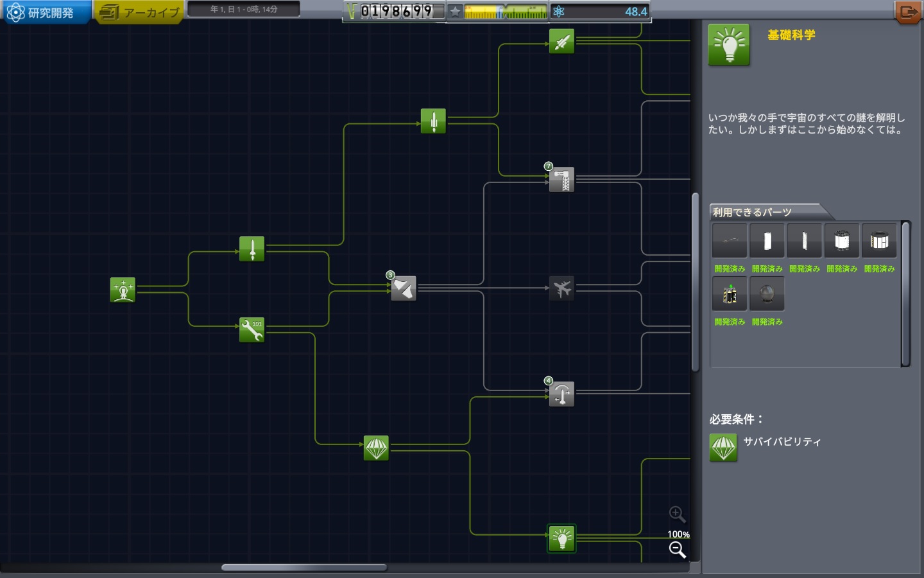The height and width of the screenshot is (578, 924).
Task: Select the white cylindrical canister part thumbnail
Action: (842, 241)
